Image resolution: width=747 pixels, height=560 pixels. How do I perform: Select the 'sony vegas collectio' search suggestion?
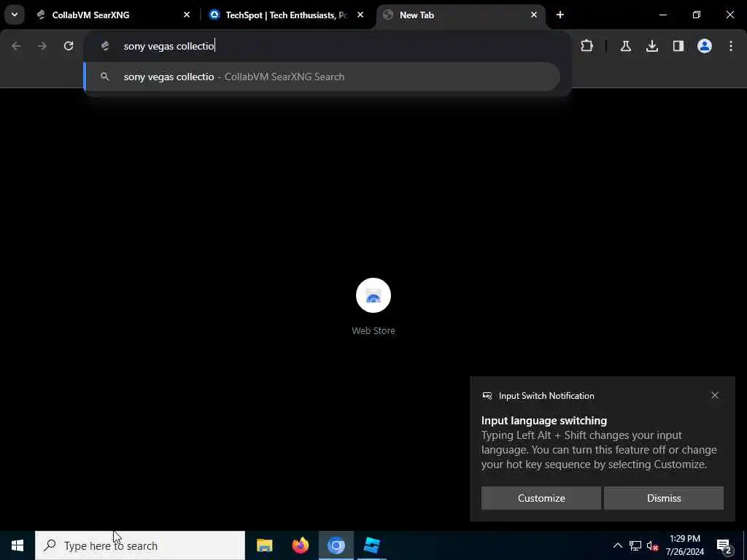tap(322, 77)
